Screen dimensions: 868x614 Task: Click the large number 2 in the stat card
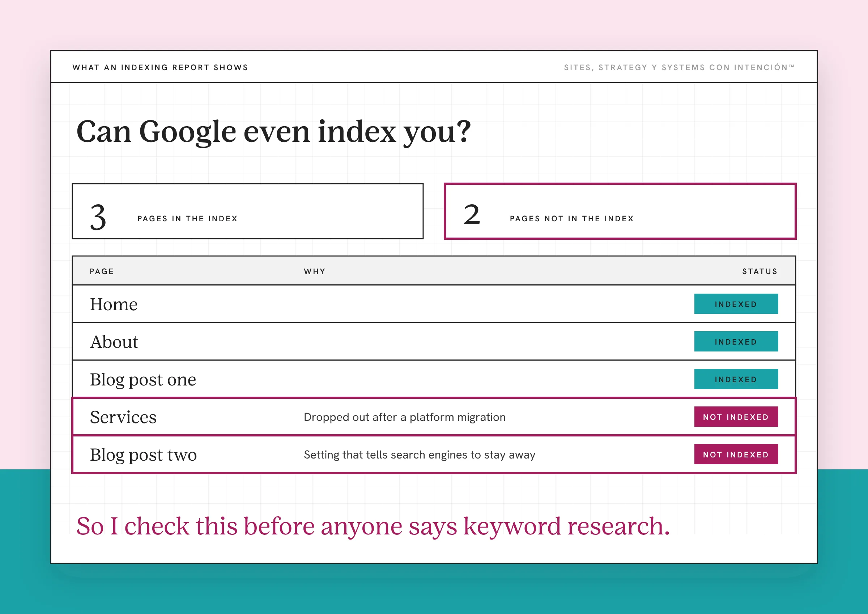472,215
